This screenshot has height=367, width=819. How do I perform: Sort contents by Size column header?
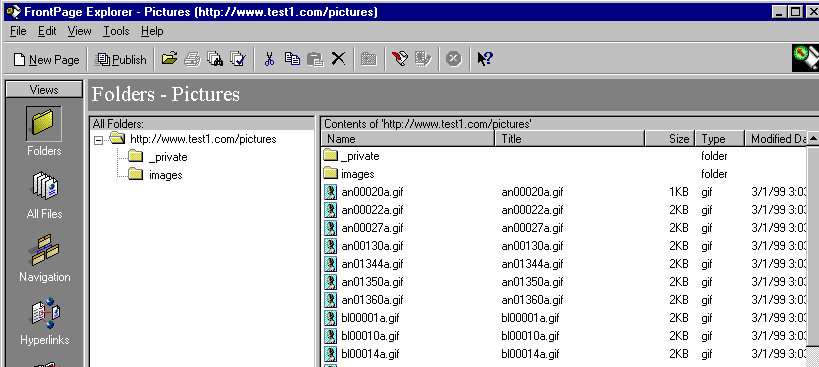[x=670, y=138]
